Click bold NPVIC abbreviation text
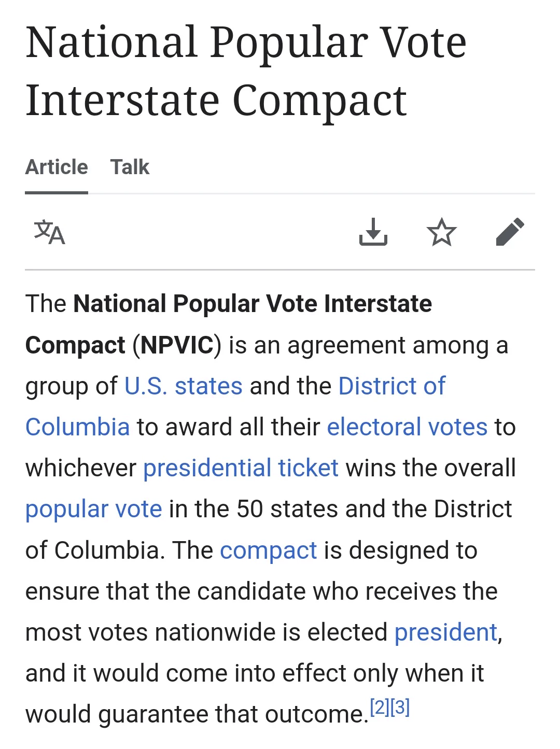Screen dimensions: 560x749 click(177, 345)
